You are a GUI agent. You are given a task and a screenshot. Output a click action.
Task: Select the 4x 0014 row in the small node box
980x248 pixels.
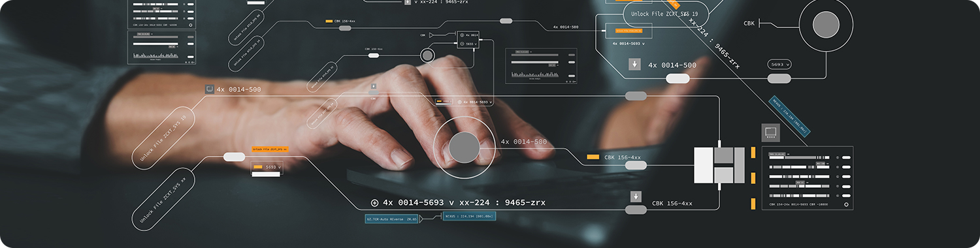(468, 35)
